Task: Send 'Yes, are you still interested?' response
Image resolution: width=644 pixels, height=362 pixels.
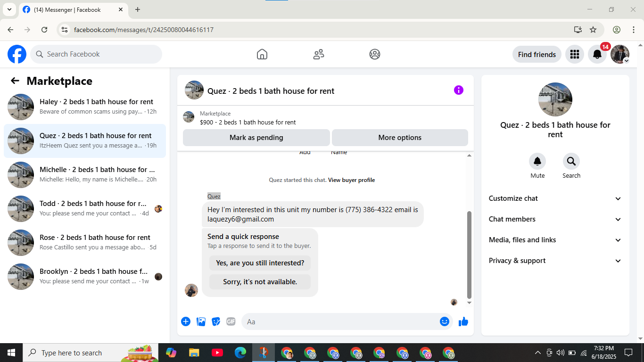Action: pyautogui.click(x=260, y=263)
